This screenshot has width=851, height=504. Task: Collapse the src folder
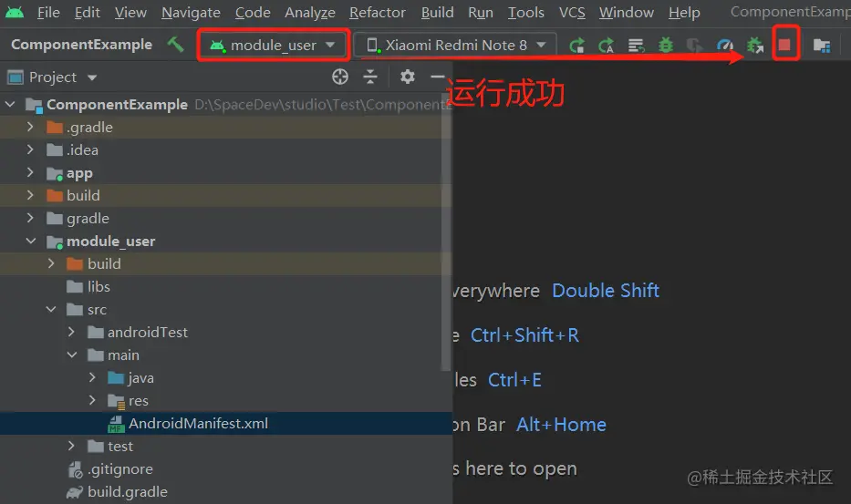(x=51, y=309)
